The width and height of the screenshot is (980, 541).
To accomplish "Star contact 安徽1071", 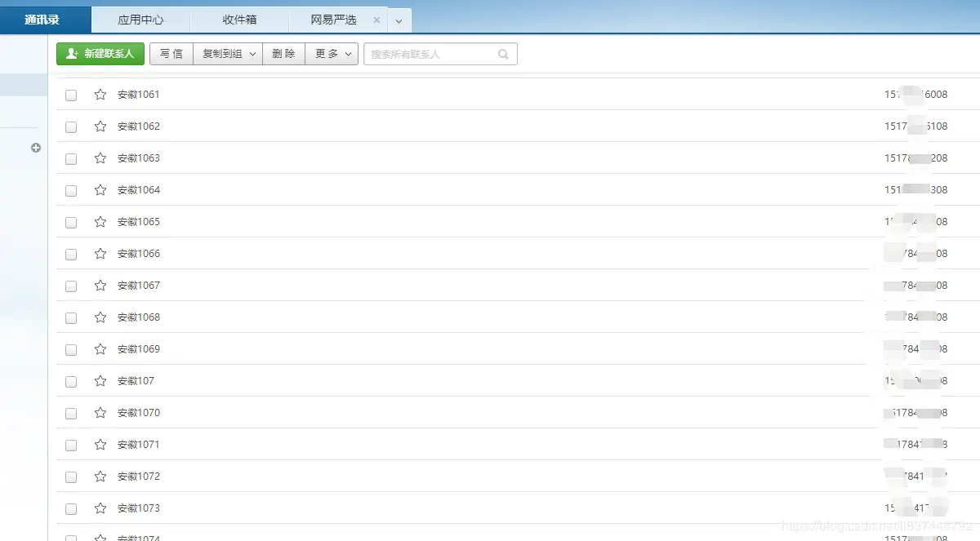I will [x=100, y=445].
